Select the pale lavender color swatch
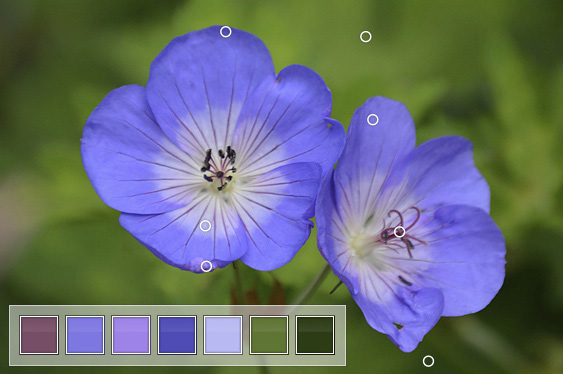 click(x=223, y=335)
